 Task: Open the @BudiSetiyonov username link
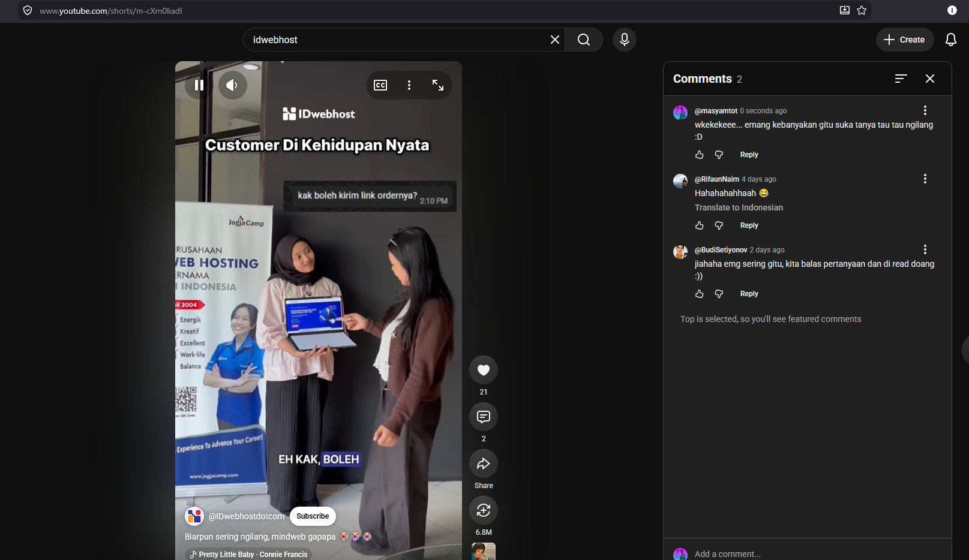point(721,250)
